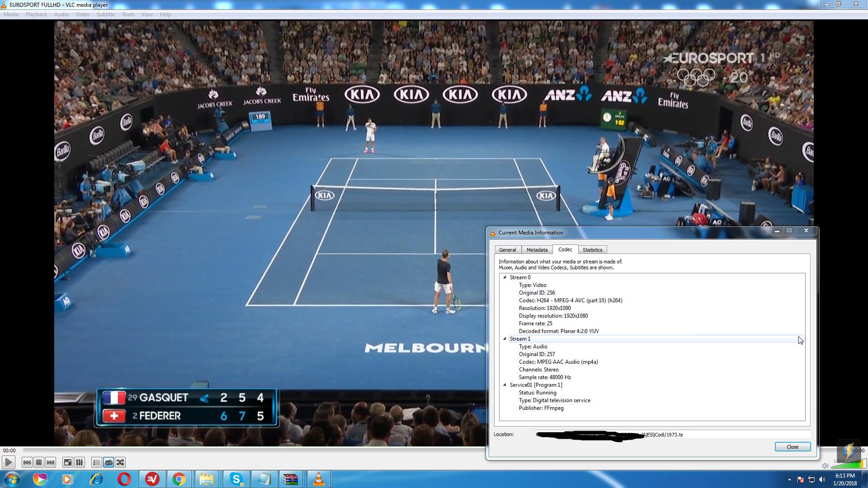The image size is (868, 488).
Task: Open Windows Explorer folder on taskbar
Action: click(207, 479)
